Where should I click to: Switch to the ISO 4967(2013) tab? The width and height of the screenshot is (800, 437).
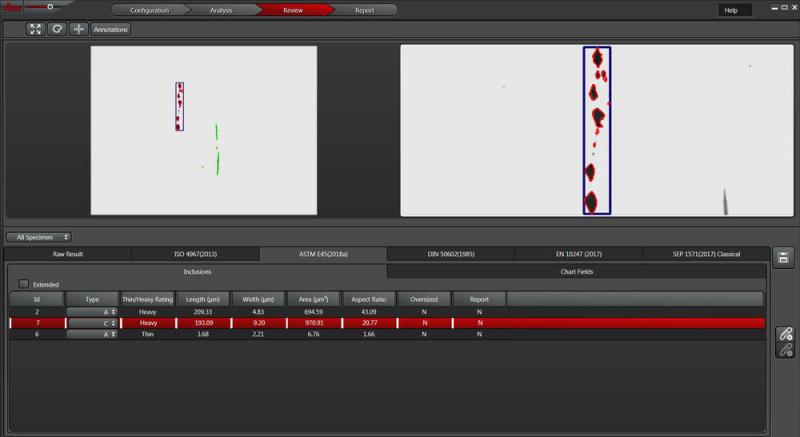(194, 254)
